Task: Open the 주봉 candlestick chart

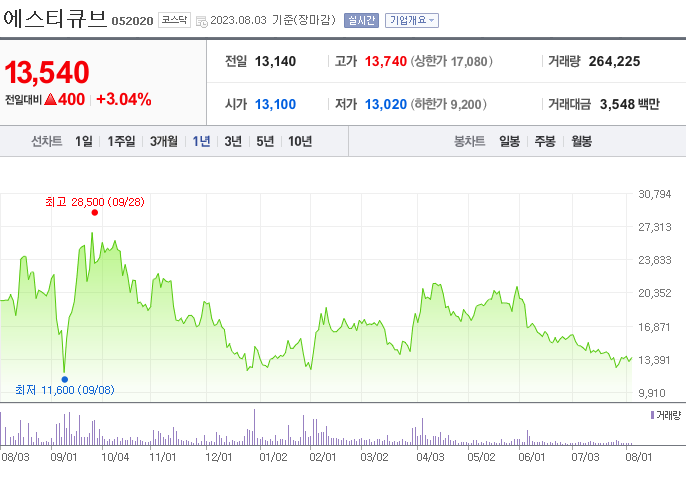Action: pyautogui.click(x=545, y=141)
